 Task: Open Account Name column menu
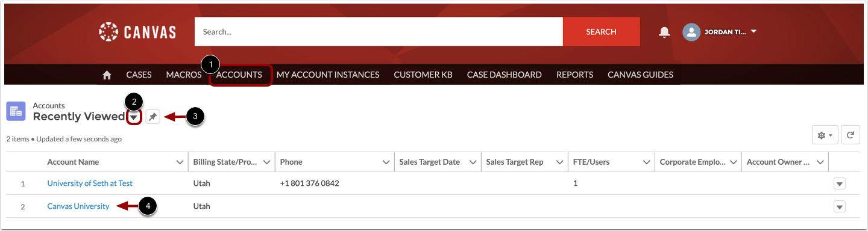tap(180, 162)
